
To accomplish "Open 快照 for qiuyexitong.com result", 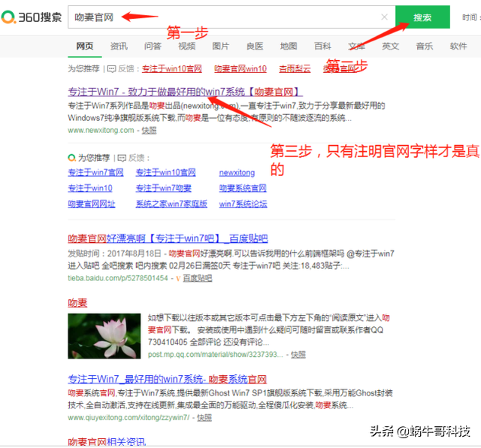I will (204, 418).
